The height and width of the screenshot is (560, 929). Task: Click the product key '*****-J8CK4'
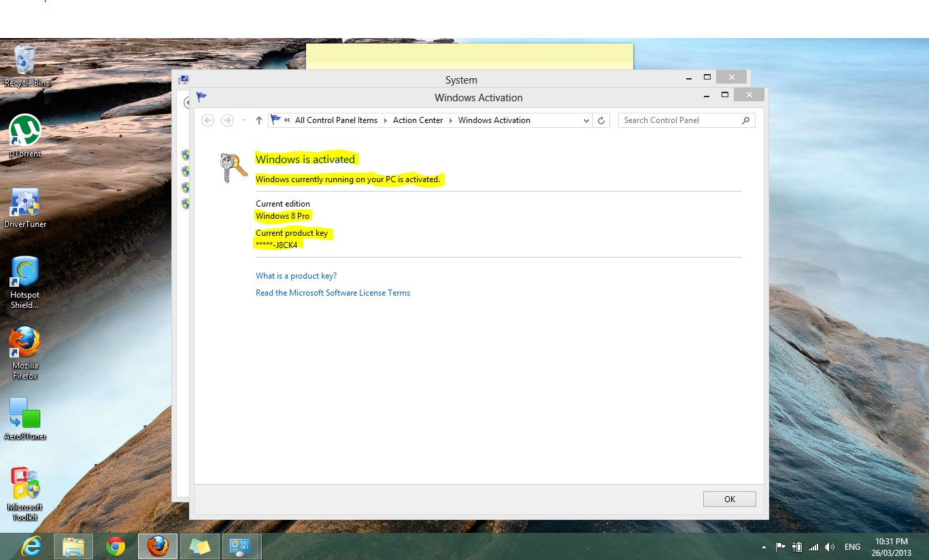(x=277, y=245)
